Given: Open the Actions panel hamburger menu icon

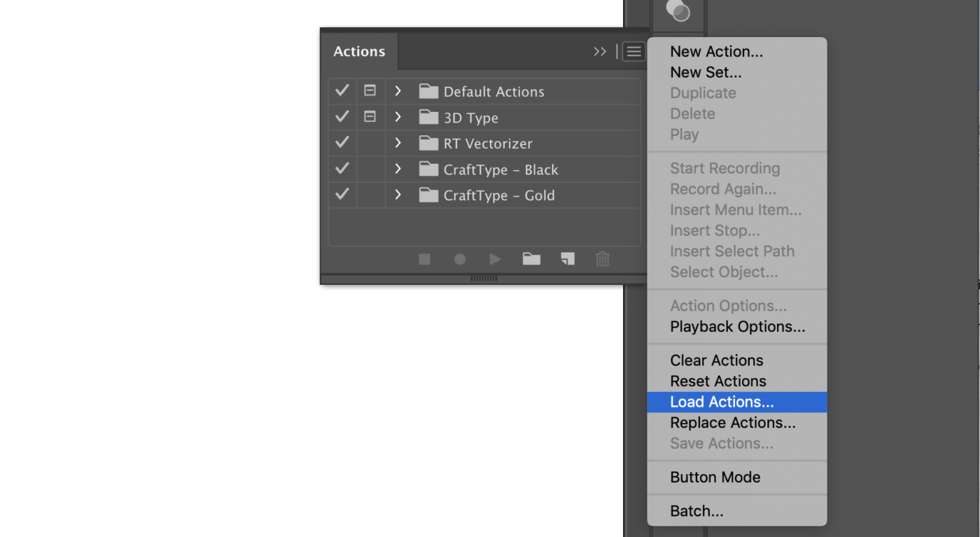Looking at the screenshot, I should coord(633,52).
